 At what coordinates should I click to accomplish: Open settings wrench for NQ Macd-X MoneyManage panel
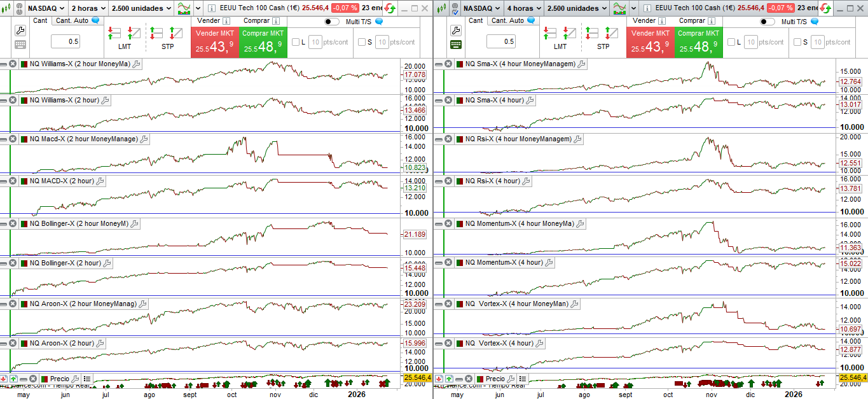(144, 139)
